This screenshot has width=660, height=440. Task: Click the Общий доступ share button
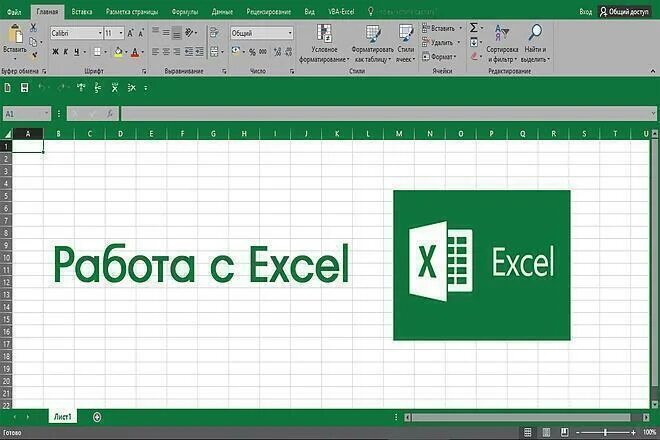[624, 12]
